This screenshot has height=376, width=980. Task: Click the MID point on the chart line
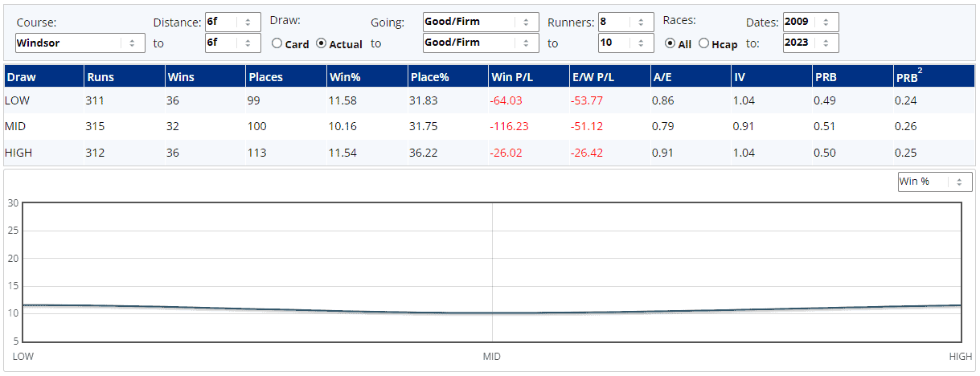pyautogui.click(x=492, y=313)
